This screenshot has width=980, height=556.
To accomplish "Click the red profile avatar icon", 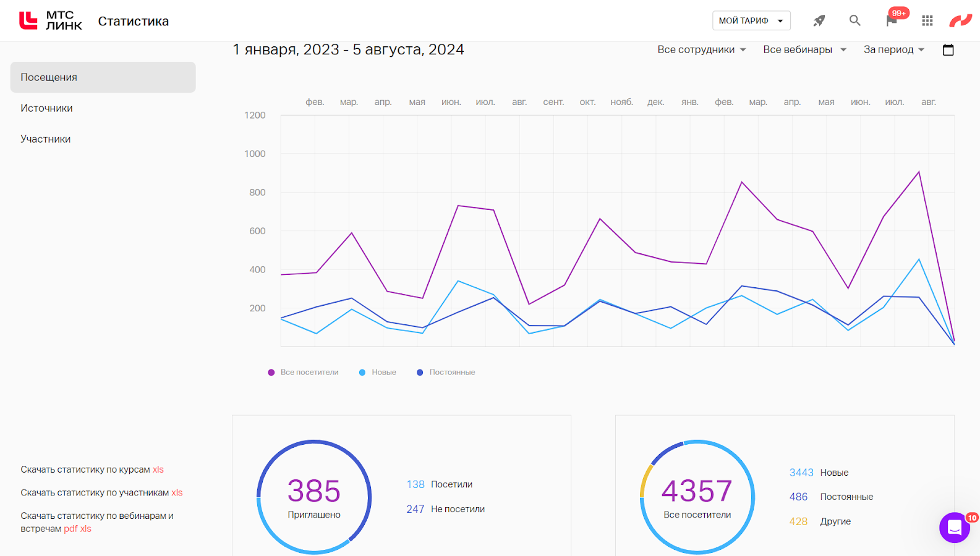I will 961,20.
